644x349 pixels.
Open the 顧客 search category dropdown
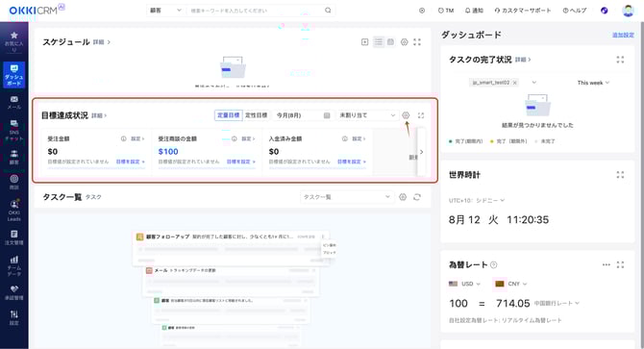coord(165,11)
